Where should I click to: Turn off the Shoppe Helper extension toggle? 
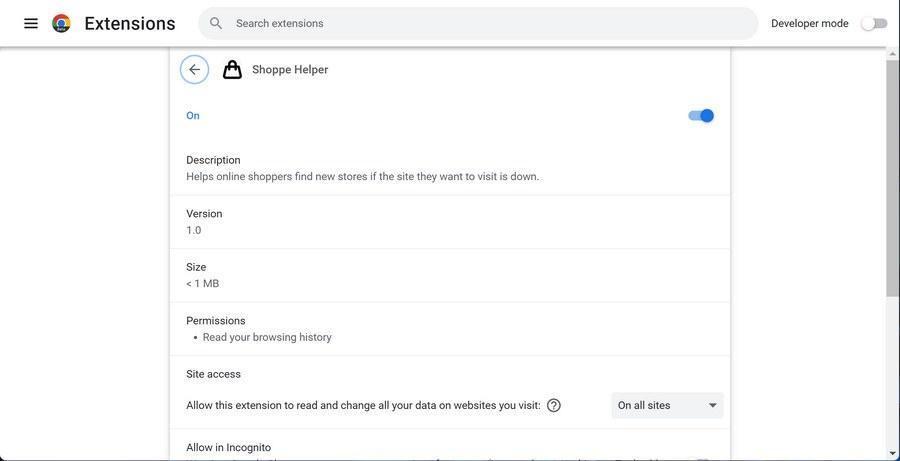tap(701, 116)
